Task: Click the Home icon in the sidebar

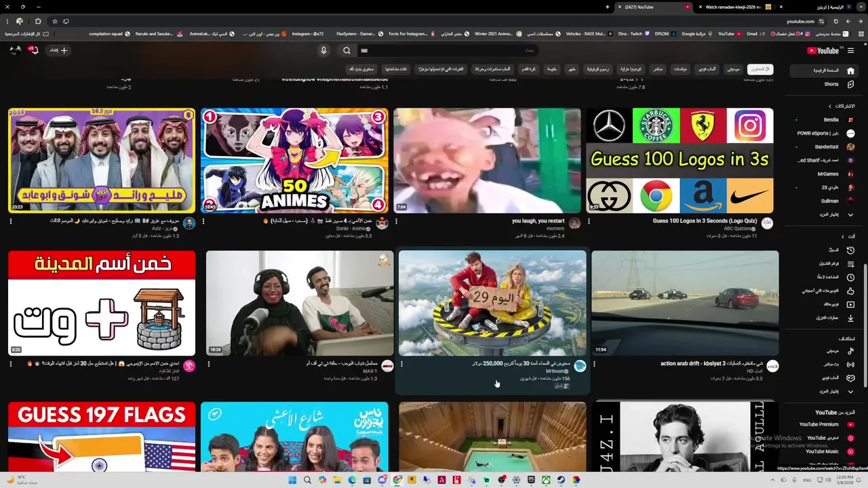Action: coord(850,70)
